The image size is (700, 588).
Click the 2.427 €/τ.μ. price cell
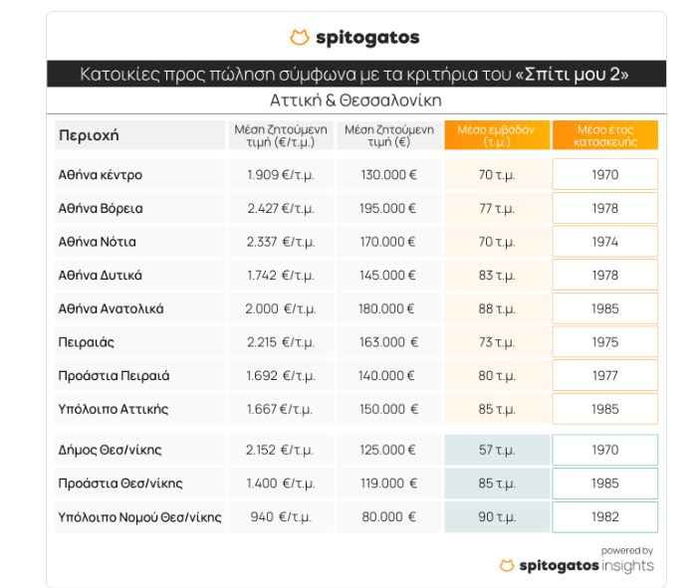coord(280,209)
